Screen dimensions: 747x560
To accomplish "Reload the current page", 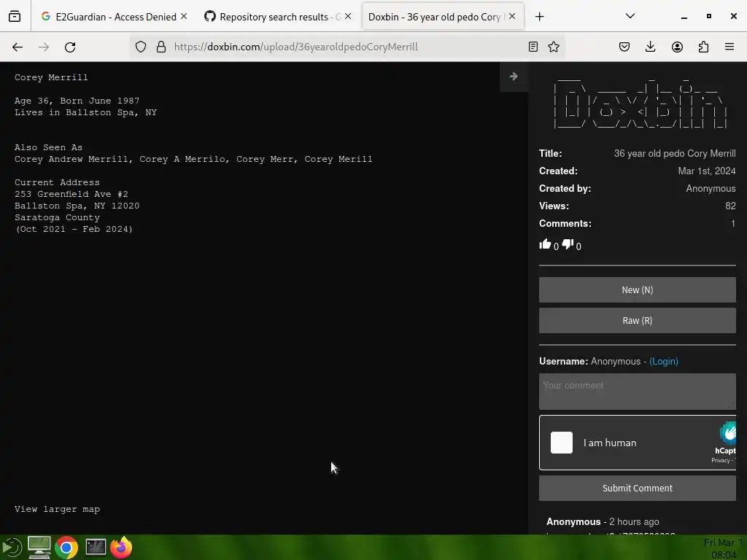I will tap(70, 47).
